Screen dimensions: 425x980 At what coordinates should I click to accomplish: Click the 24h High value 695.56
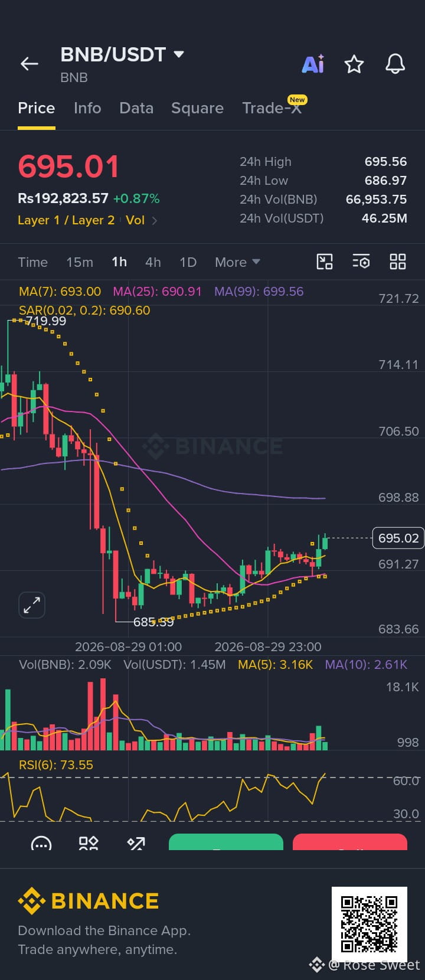point(385,162)
